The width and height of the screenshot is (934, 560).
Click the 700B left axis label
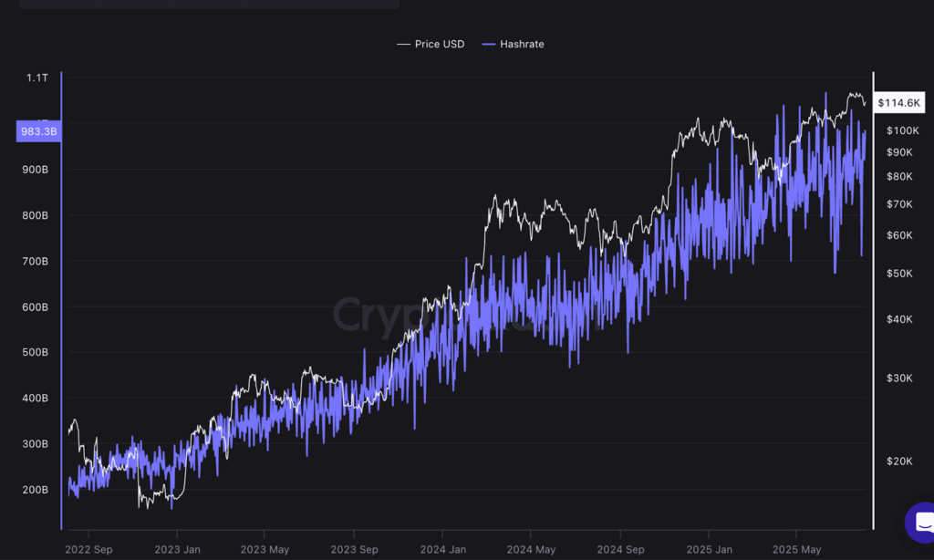36,262
